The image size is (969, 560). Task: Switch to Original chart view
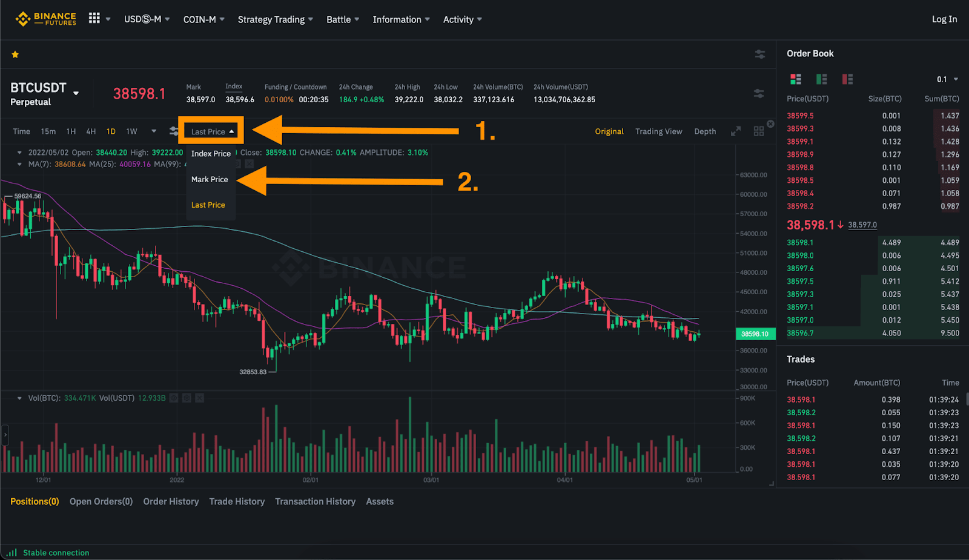click(609, 131)
